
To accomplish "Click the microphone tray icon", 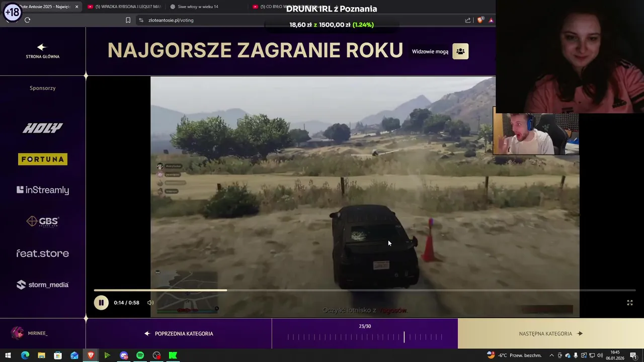I will (576, 355).
